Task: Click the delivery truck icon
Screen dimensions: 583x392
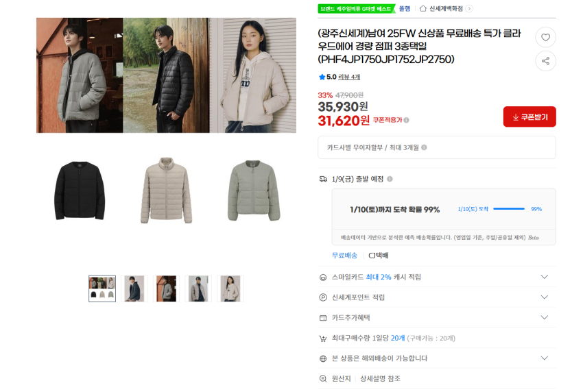Action: pyautogui.click(x=323, y=179)
